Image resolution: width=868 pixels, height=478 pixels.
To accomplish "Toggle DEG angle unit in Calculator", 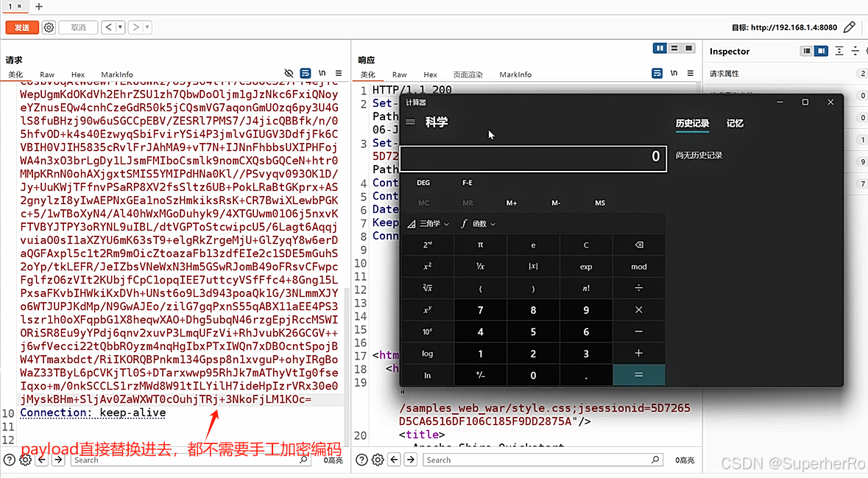I will [x=423, y=183].
